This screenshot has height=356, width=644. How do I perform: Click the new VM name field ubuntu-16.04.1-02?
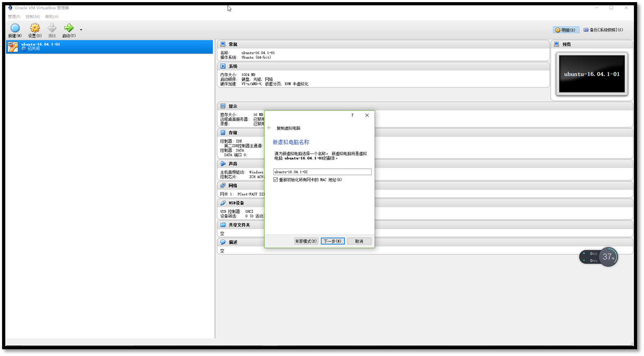click(322, 172)
